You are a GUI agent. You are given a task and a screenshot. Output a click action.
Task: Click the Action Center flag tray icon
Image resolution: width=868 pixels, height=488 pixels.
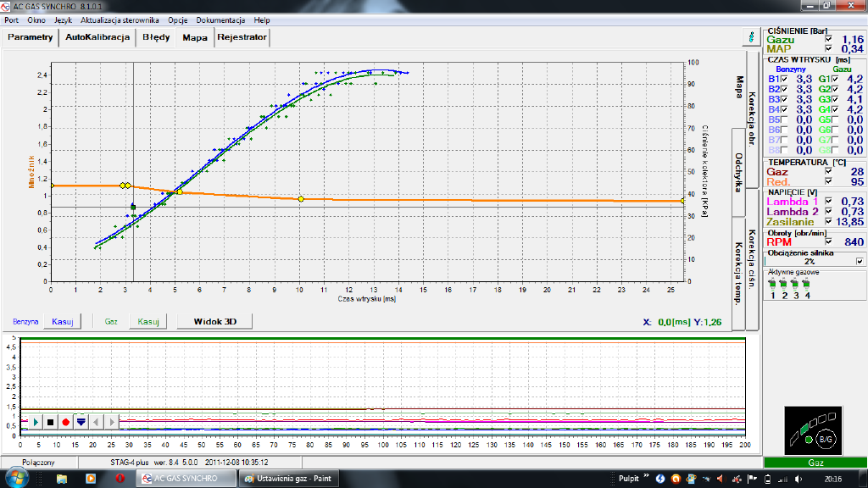click(x=752, y=480)
